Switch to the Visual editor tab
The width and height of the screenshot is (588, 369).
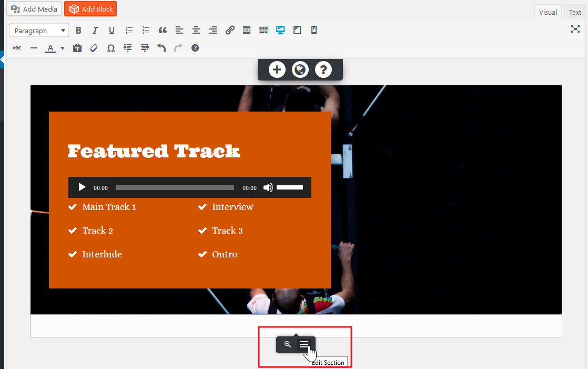548,13
